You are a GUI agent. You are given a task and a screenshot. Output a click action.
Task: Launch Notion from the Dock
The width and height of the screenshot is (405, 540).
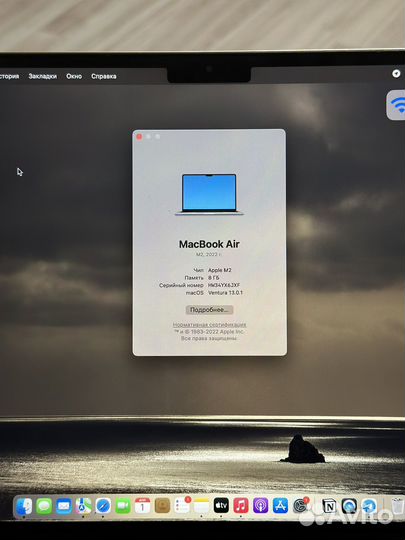click(329, 506)
